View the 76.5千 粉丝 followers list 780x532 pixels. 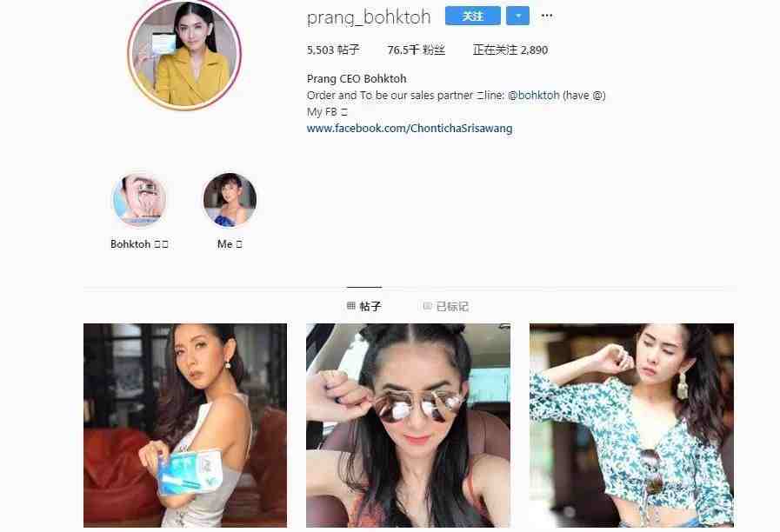click(416, 50)
